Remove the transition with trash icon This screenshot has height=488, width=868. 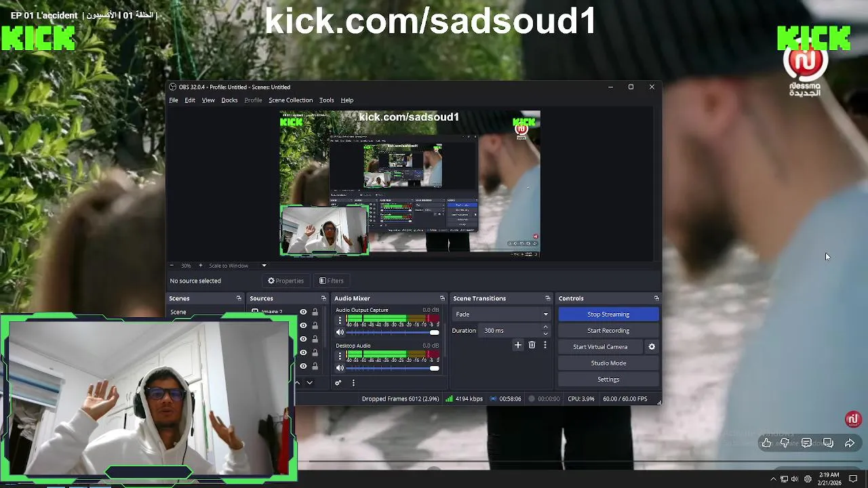point(532,345)
